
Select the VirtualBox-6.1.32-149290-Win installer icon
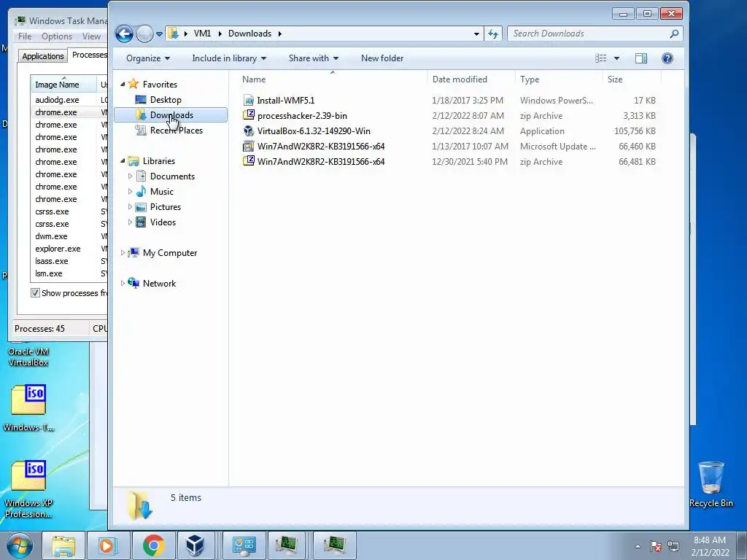(248, 131)
